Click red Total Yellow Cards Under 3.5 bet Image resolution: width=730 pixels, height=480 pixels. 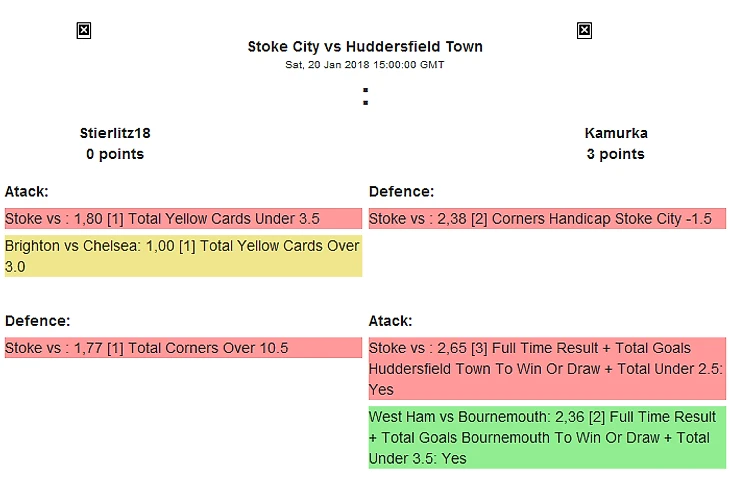183,219
